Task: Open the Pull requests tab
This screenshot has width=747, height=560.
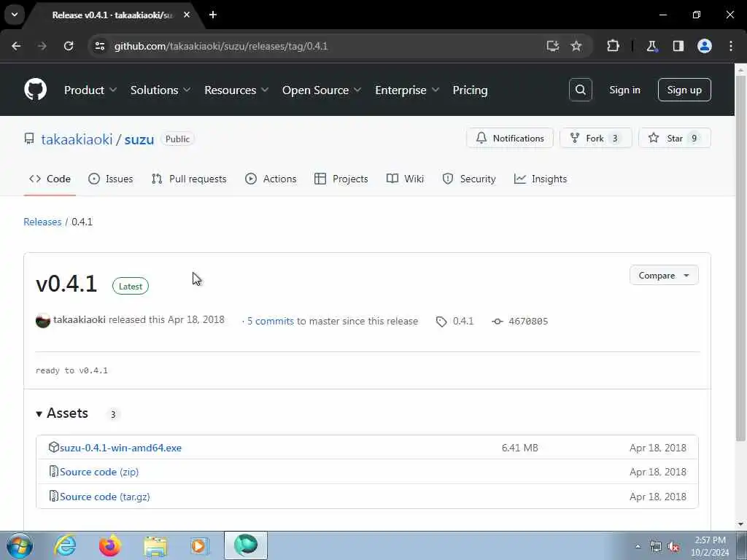Action: [189, 179]
